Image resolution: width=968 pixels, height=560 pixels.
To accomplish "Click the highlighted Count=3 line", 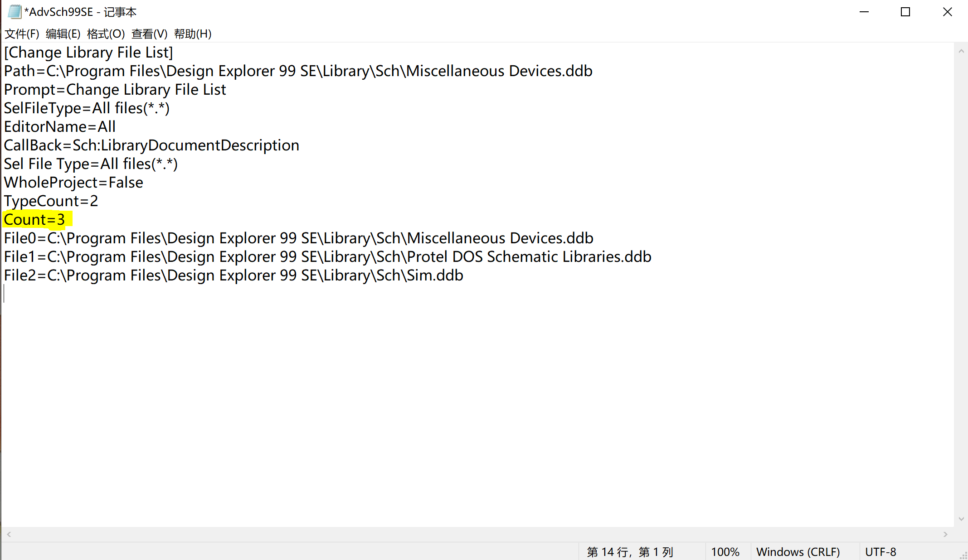I will click(34, 220).
